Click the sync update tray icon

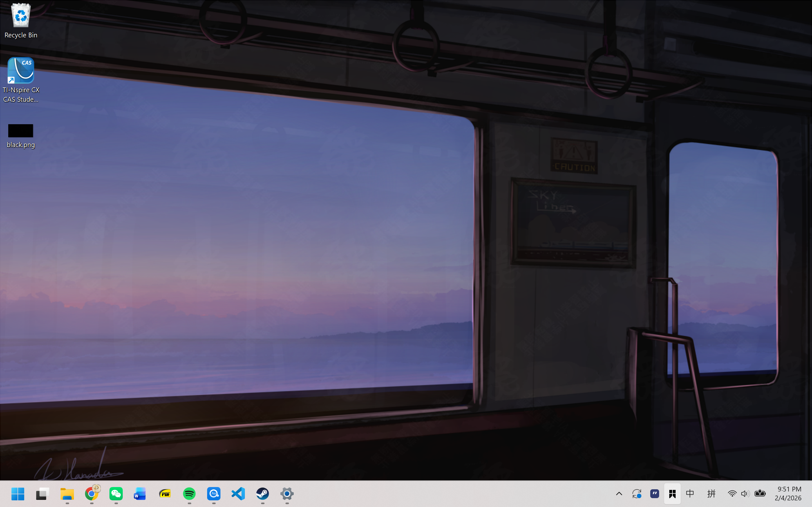(x=637, y=494)
